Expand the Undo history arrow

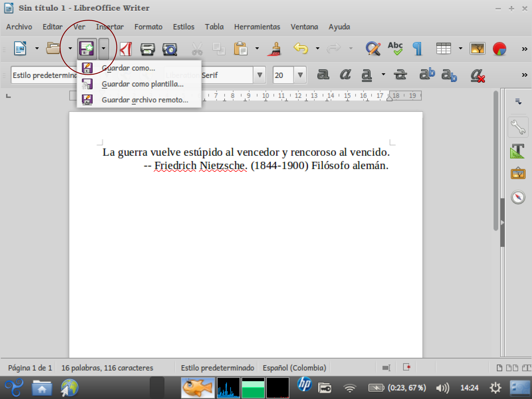(x=317, y=48)
